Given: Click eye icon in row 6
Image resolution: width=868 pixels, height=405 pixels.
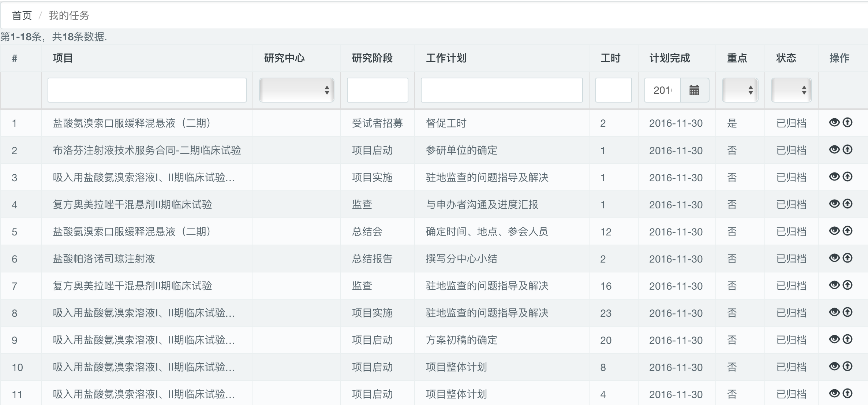Looking at the screenshot, I should [x=834, y=258].
